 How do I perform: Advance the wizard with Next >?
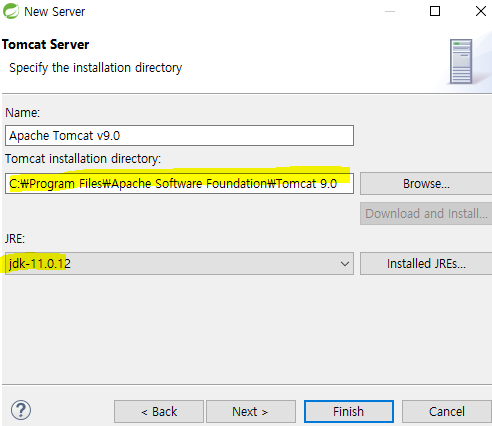point(251,411)
